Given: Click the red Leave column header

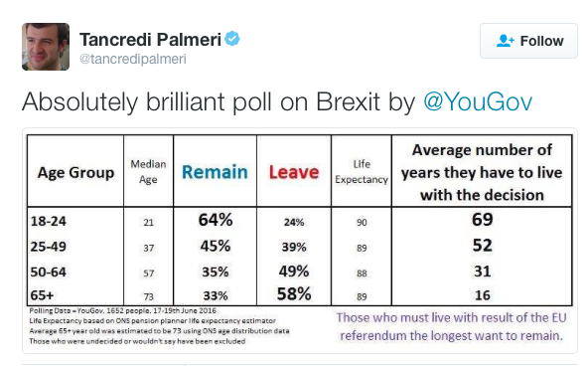Looking at the screenshot, I should click(294, 172).
